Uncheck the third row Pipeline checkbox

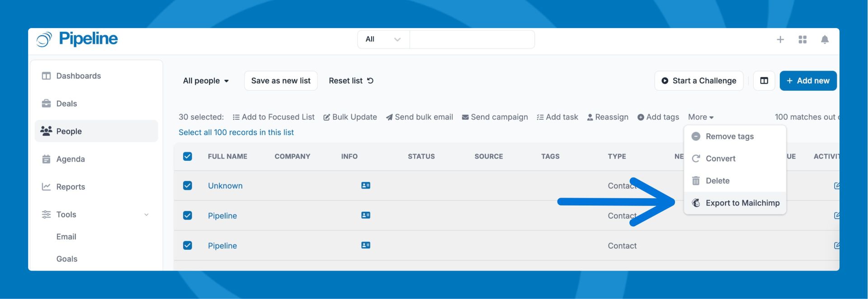[188, 245]
